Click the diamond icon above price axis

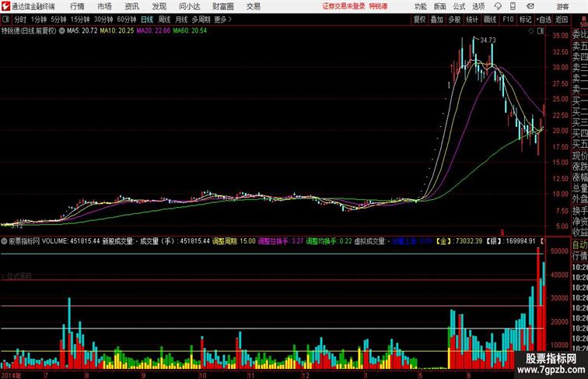pos(531,31)
